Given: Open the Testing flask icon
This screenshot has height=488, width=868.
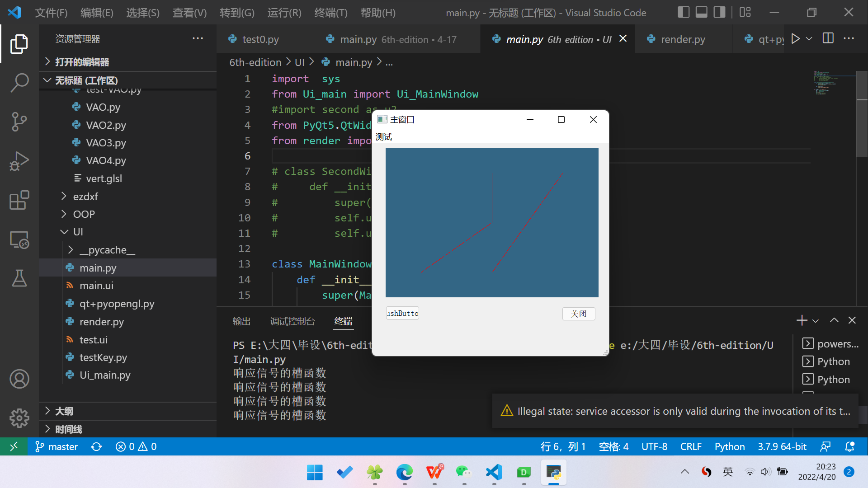Looking at the screenshot, I should pos(19,278).
